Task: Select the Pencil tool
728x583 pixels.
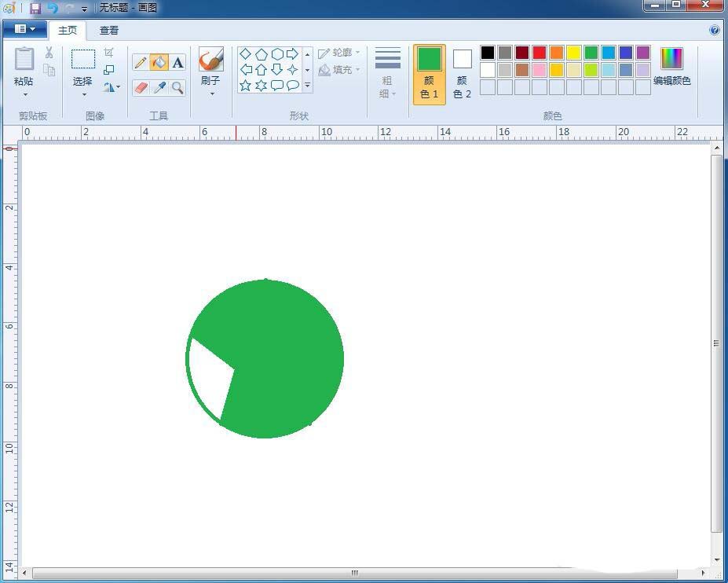Action: pos(141,63)
